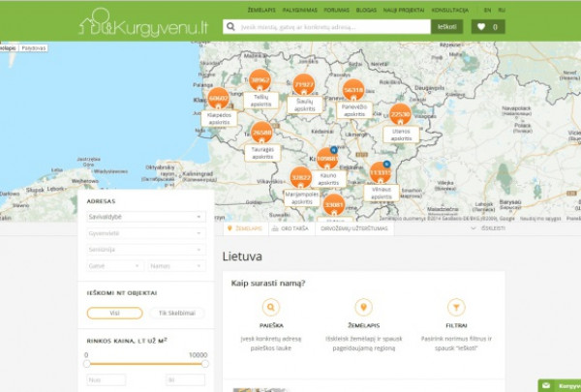
Task: Select the Panevėžio apskritis map marker
Action: [x=353, y=89]
